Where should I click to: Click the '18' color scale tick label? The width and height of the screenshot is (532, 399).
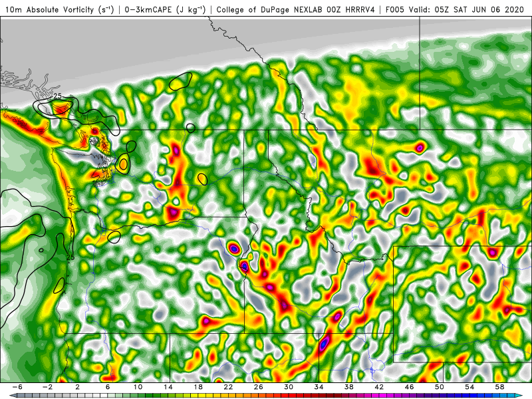[198, 387]
